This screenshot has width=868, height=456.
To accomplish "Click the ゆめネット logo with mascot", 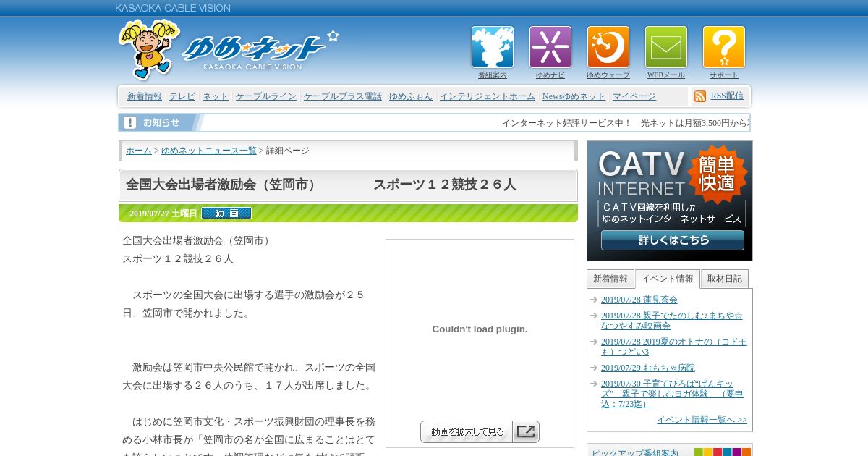I will pos(228,49).
